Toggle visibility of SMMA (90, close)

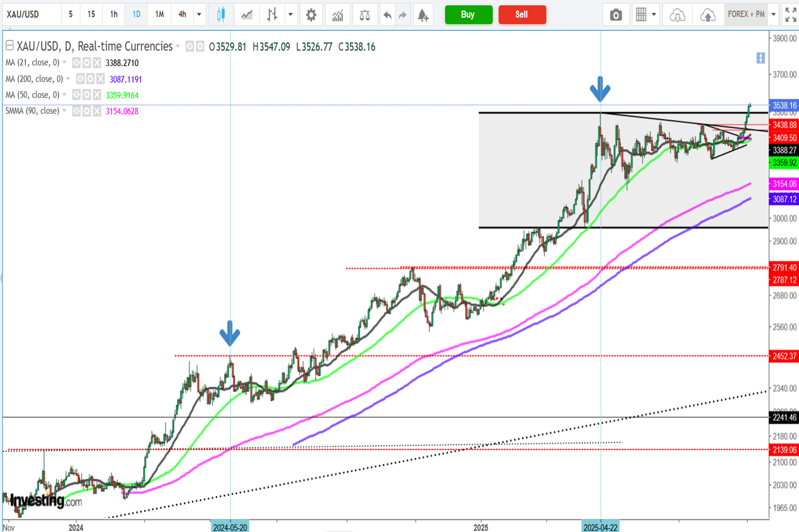[77, 111]
